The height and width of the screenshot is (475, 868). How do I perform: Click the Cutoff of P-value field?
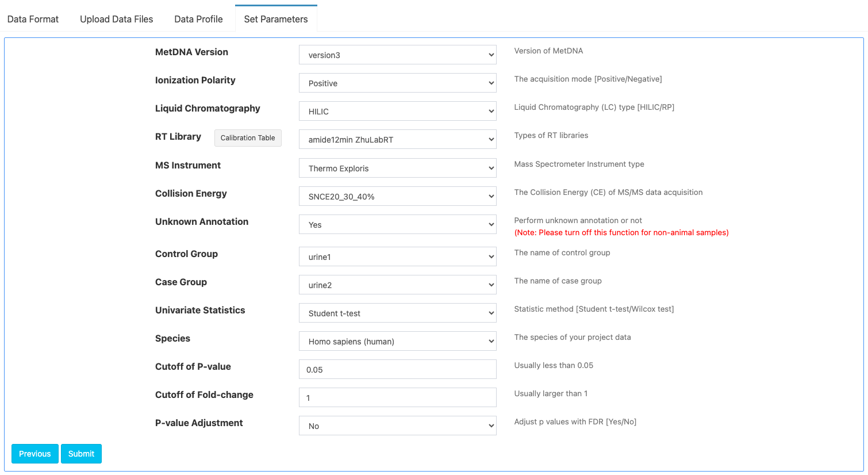[x=397, y=370]
